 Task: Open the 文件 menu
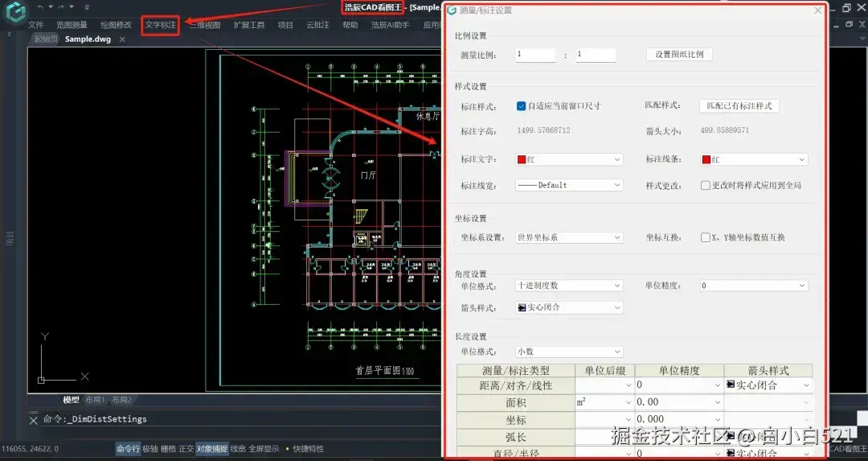point(36,25)
